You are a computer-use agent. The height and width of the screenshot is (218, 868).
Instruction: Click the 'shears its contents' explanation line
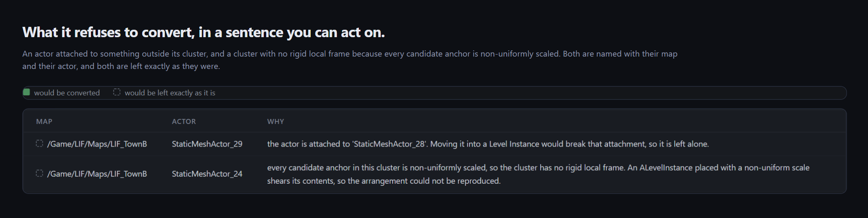(x=384, y=181)
